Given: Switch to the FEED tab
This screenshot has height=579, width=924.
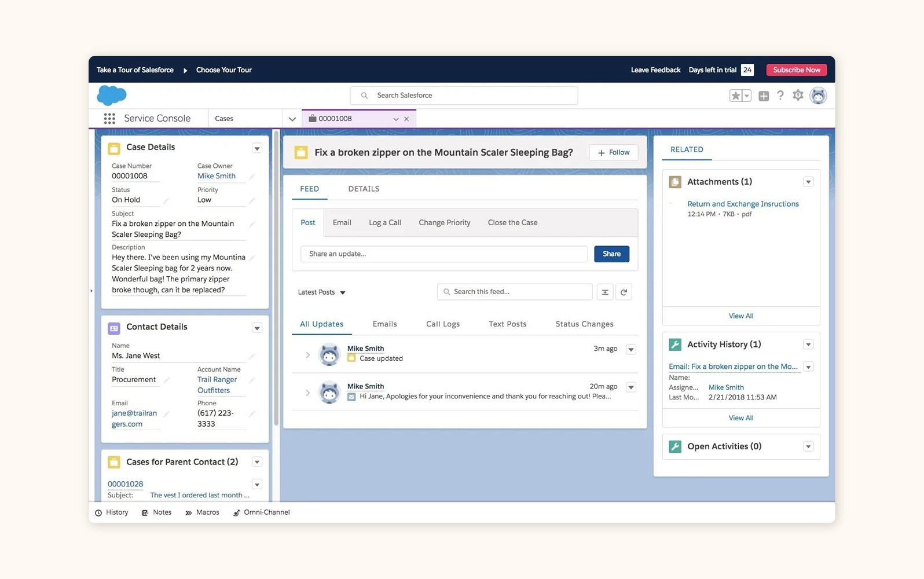Looking at the screenshot, I should pyautogui.click(x=309, y=189).
